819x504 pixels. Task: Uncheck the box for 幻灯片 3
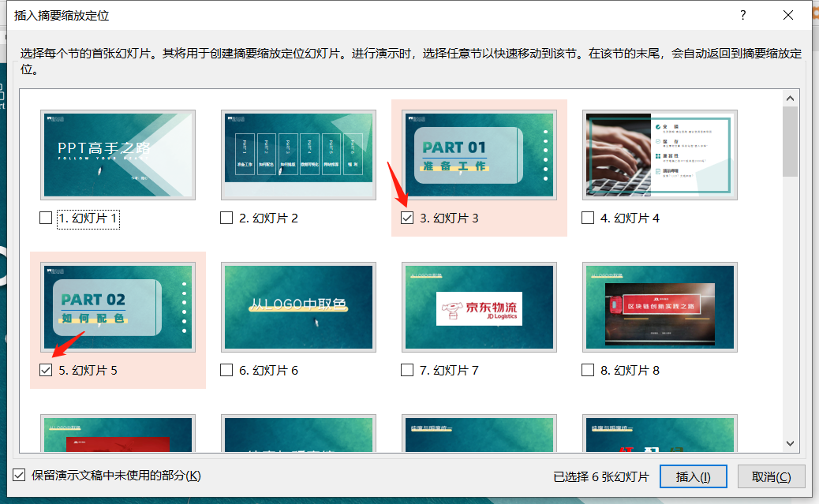click(407, 218)
